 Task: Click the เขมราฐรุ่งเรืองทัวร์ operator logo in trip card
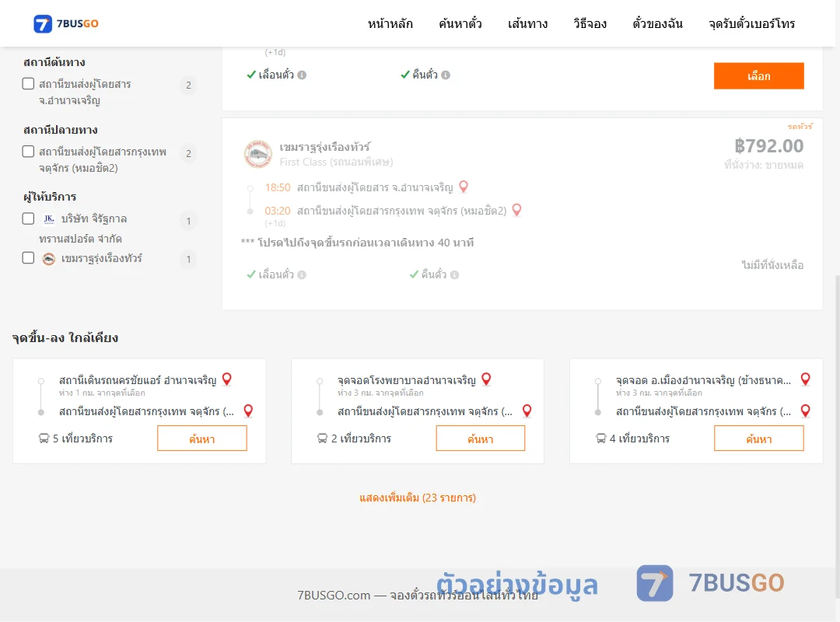coord(258,154)
